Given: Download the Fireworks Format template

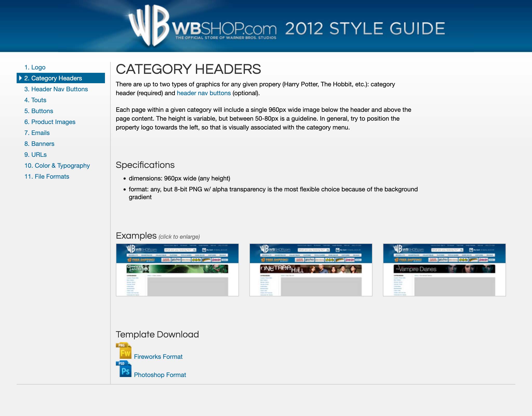Looking at the screenshot, I should pyautogui.click(x=158, y=357).
